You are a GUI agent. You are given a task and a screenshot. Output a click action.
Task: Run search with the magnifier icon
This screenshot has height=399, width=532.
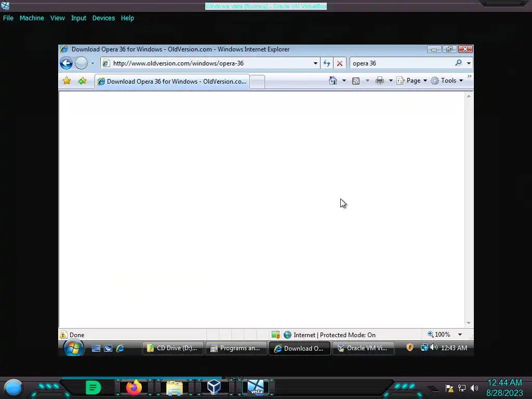tap(458, 63)
